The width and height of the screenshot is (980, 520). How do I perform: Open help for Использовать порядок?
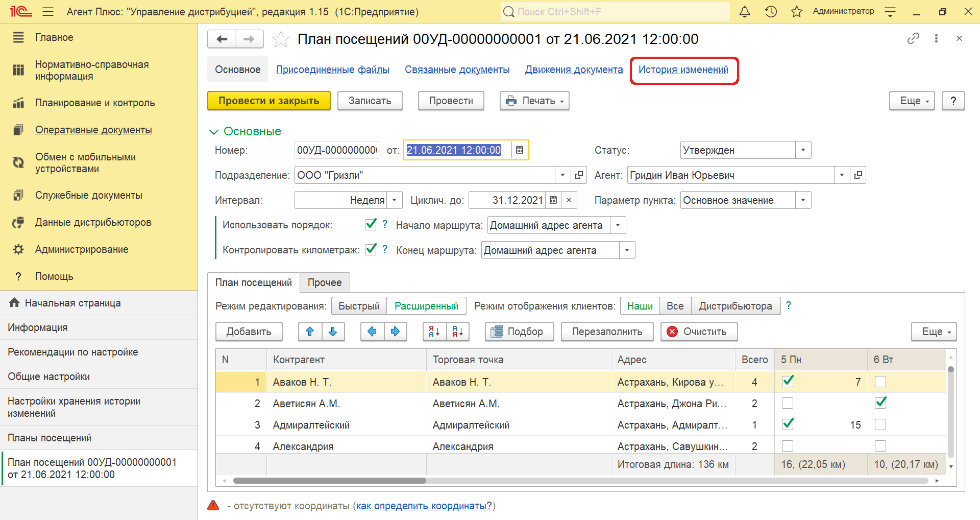click(x=385, y=224)
